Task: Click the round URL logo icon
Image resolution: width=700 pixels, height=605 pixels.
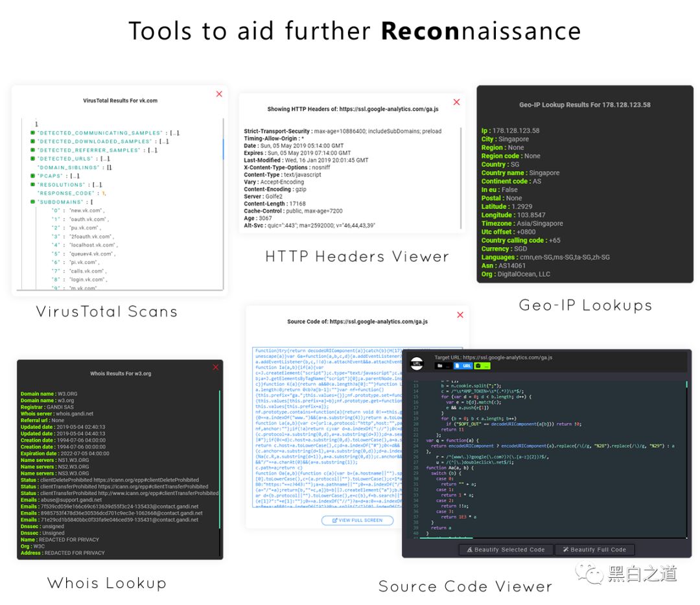Action: coord(417,363)
